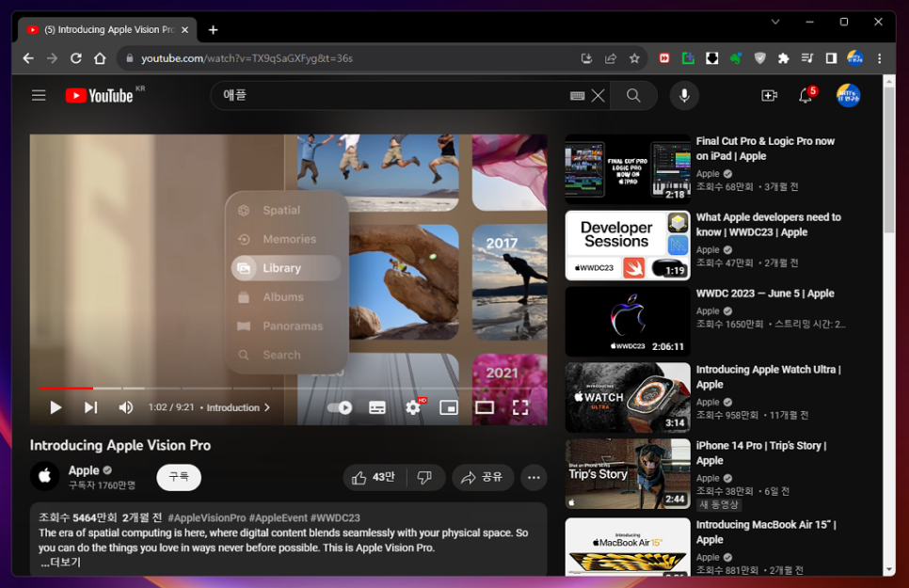The height and width of the screenshot is (588, 909).
Task: Toggle autoplay switch in player
Action: click(340, 407)
